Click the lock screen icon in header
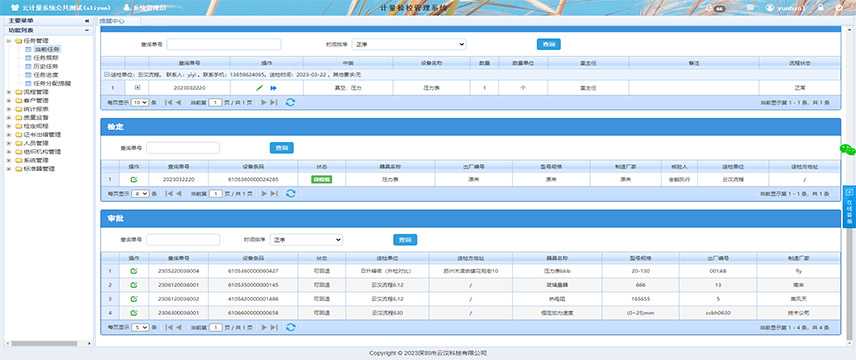This screenshot has width=856, height=360. [821, 8]
